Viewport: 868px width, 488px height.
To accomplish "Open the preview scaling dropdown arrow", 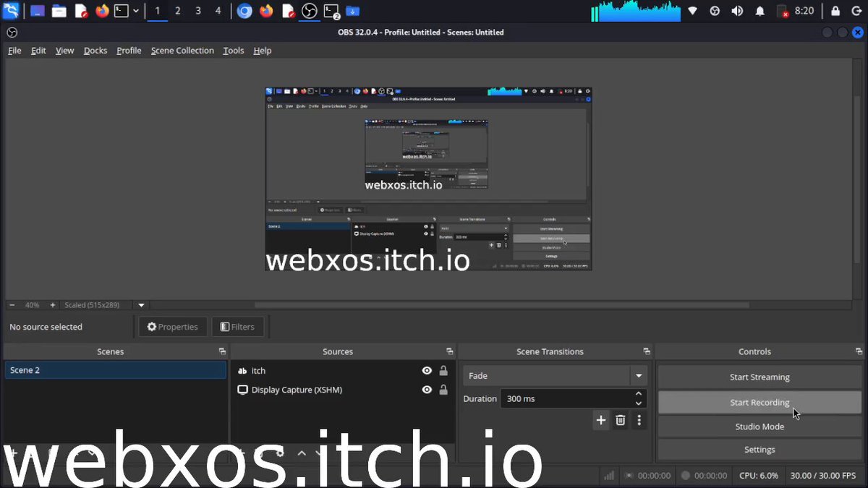I will coord(142,305).
